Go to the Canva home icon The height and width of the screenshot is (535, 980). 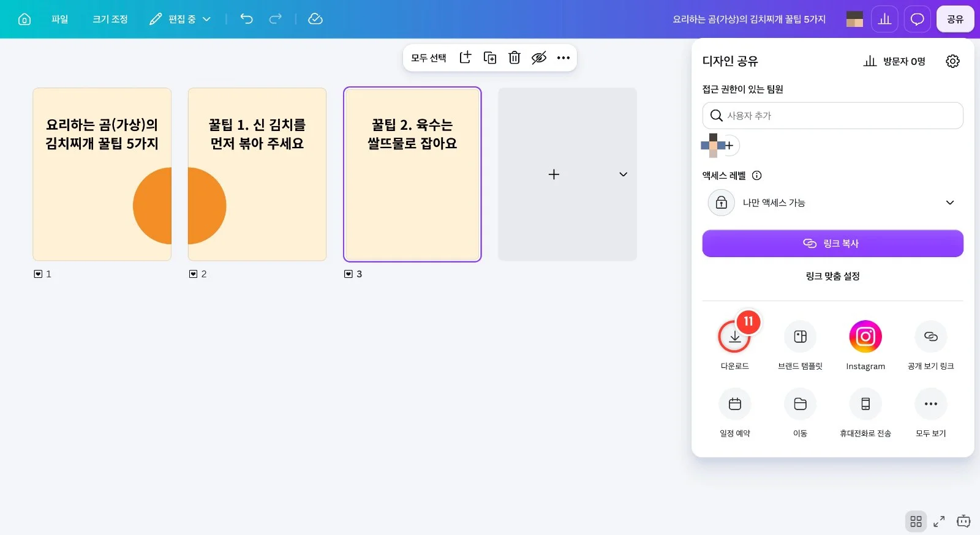click(24, 19)
